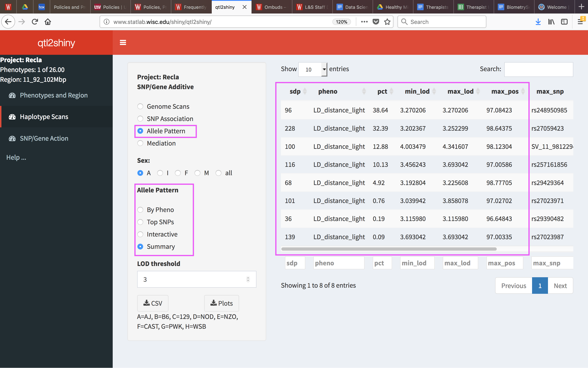Close the qtl2shiny tab
The image size is (588, 368).
(244, 7)
